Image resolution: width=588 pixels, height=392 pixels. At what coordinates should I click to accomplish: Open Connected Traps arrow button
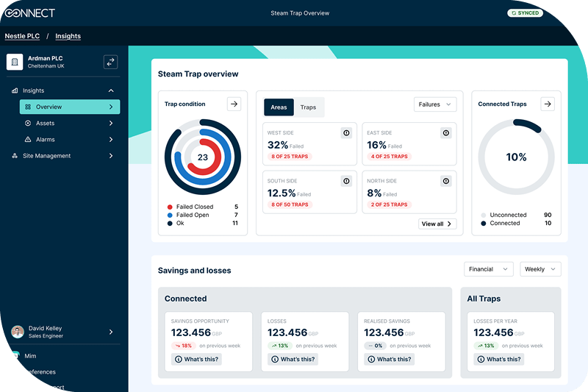(547, 104)
